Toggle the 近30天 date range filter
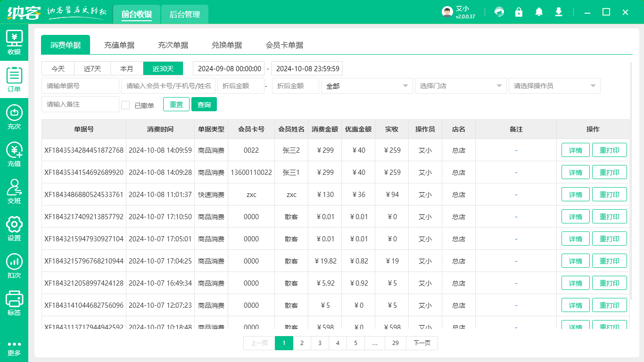 click(163, 68)
